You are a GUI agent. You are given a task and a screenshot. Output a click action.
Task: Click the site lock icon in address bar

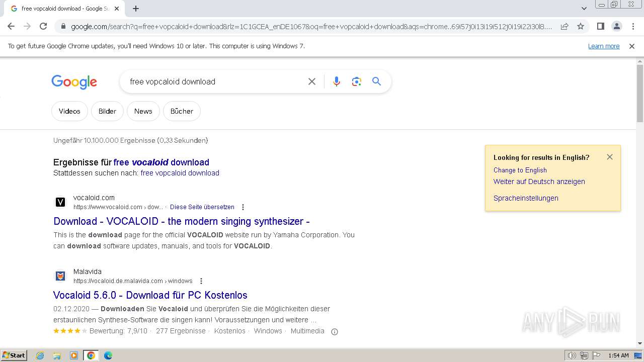tap(62, 27)
